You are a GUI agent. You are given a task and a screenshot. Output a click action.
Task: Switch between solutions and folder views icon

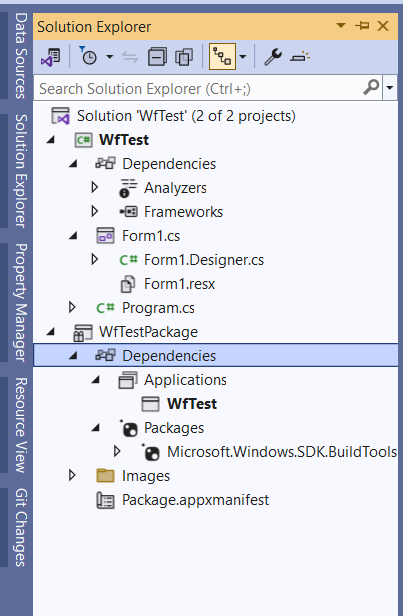[x=51, y=57]
